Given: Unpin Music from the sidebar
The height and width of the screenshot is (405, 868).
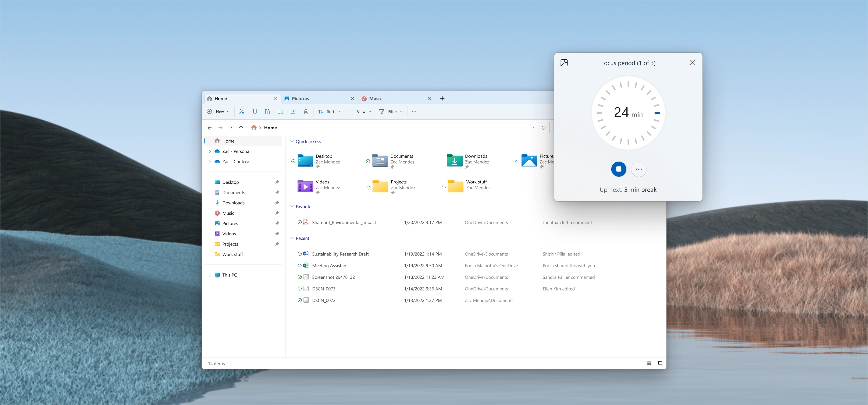Looking at the screenshot, I should pos(277,213).
